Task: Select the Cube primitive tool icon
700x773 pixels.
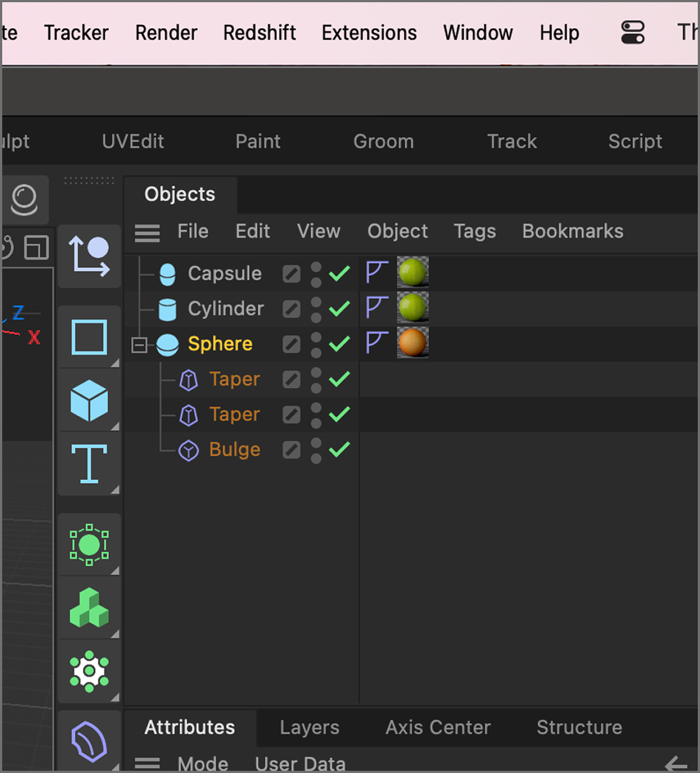Action: (89, 401)
